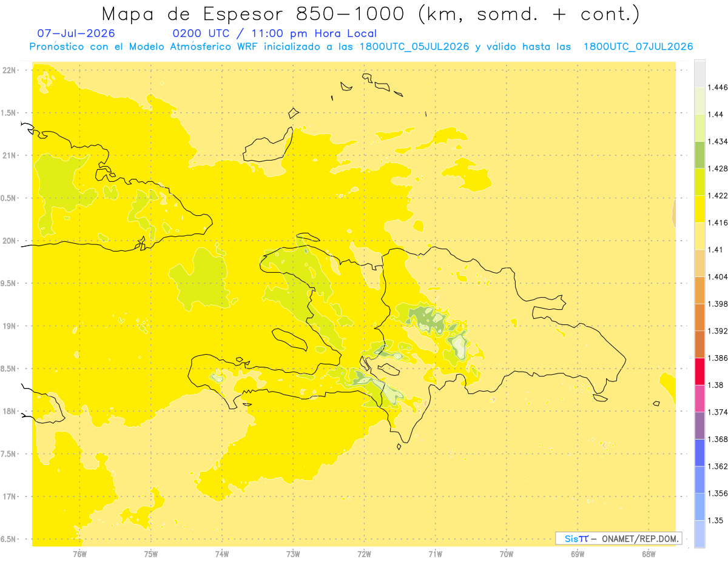
Task: Click the '1.35' legend value
Action: point(714,520)
